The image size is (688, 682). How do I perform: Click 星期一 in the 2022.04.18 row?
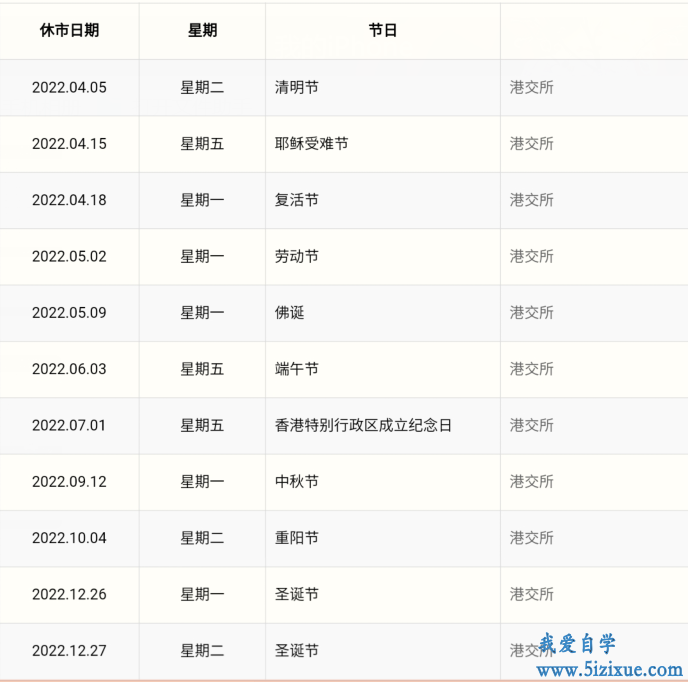[202, 200]
